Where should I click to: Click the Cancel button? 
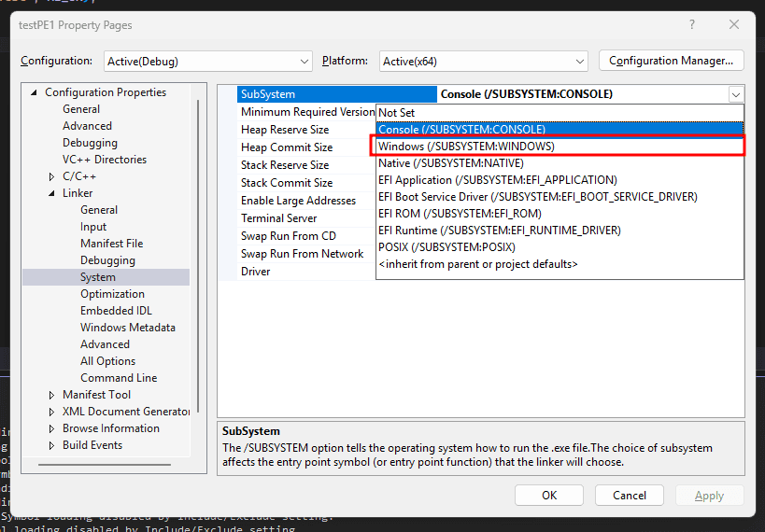[629, 496]
